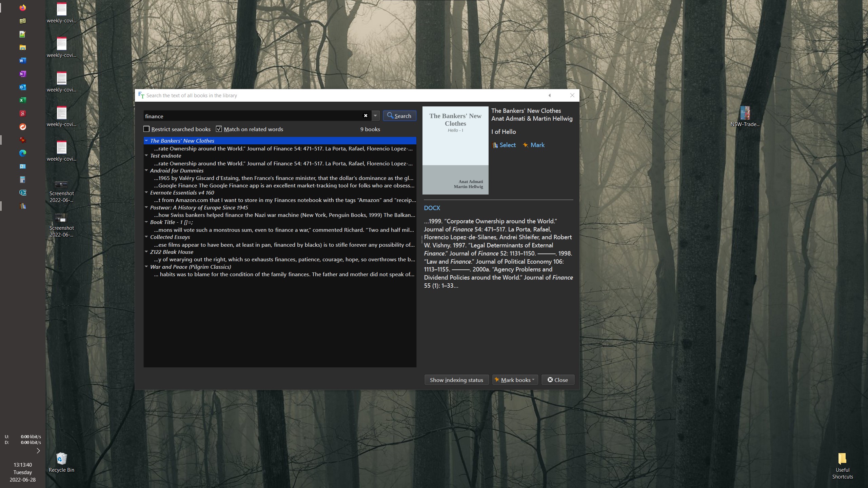Uncheck Match on related words
The image size is (868, 488).
click(219, 129)
